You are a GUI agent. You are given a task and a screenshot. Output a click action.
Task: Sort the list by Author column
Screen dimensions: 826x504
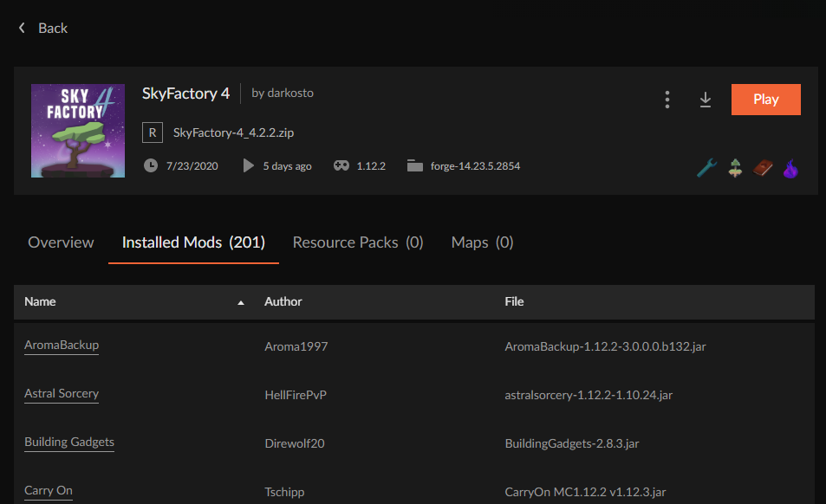point(283,301)
